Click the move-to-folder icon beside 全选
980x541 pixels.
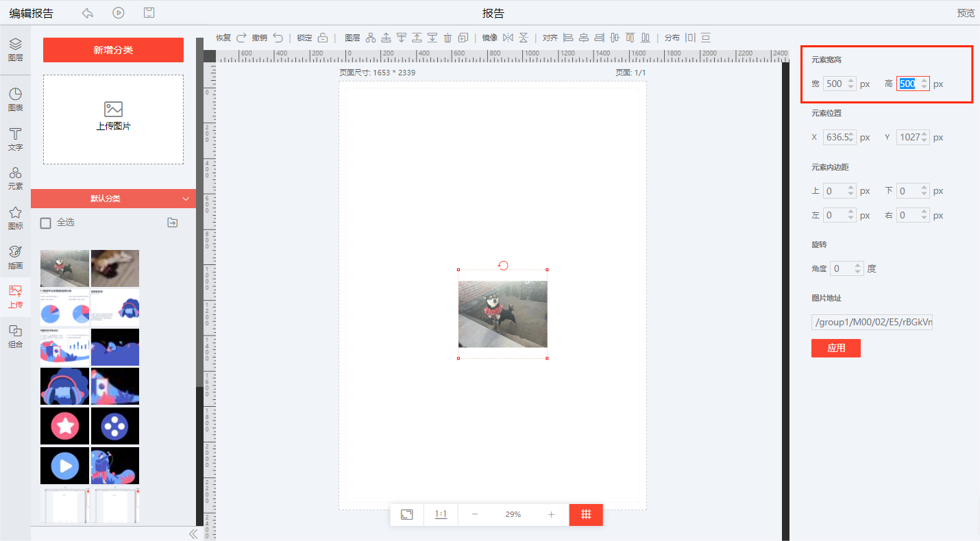[173, 223]
